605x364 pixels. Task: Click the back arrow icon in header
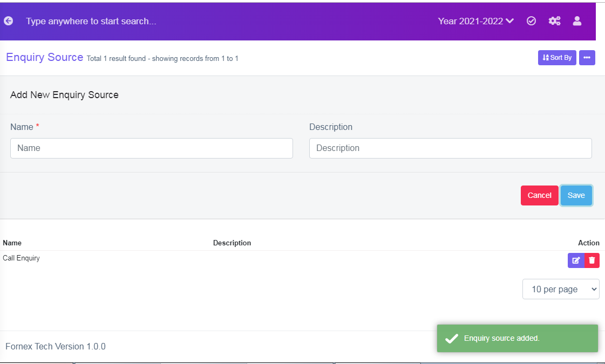(9, 21)
